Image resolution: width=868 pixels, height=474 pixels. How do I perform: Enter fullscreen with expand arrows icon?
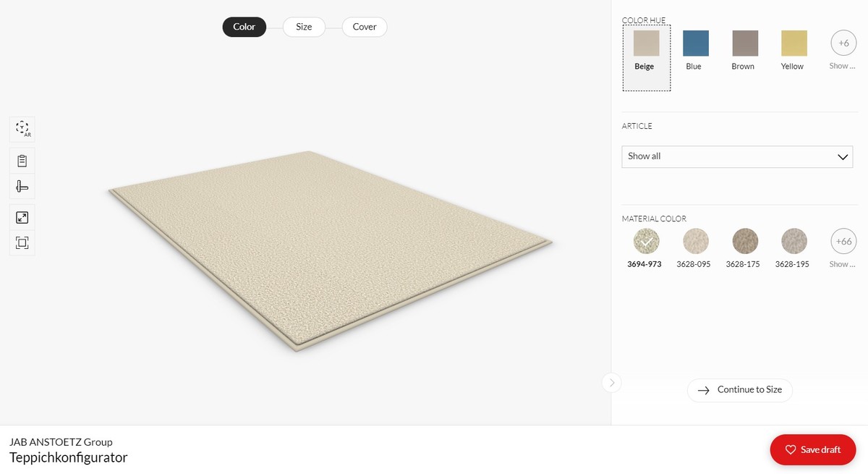22,217
